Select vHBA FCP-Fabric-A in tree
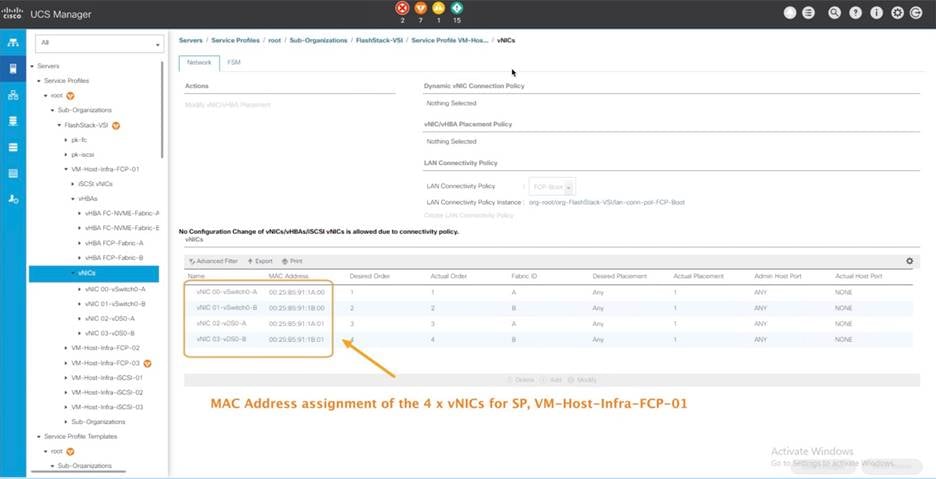Viewport: 936px width, 479px height. tap(114, 244)
